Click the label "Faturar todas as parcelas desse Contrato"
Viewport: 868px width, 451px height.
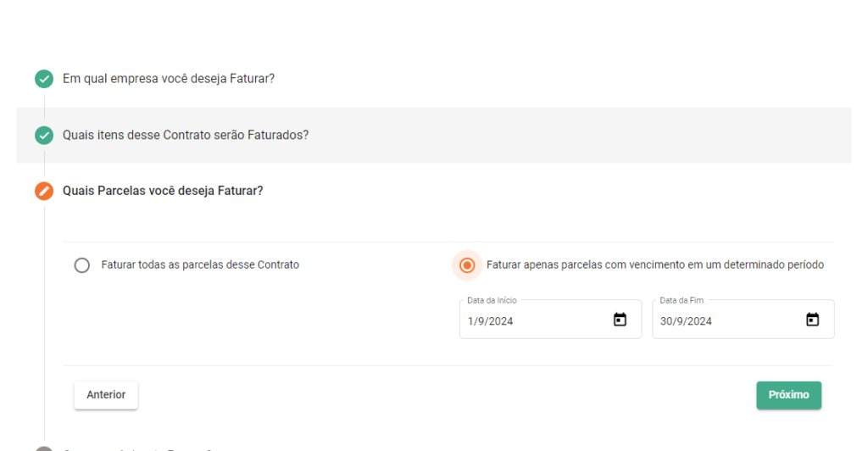pyautogui.click(x=200, y=264)
